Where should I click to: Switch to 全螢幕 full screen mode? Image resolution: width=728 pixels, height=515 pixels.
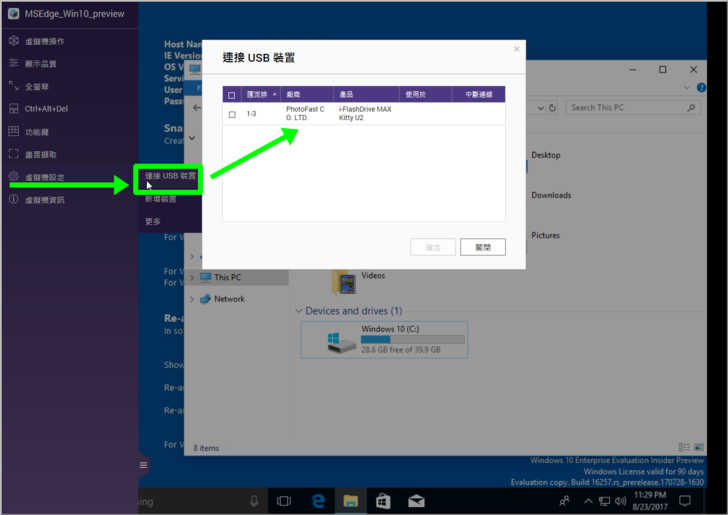tap(37, 86)
